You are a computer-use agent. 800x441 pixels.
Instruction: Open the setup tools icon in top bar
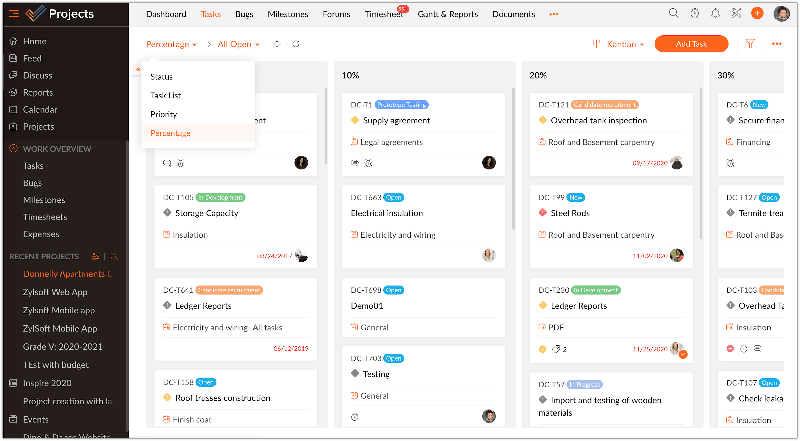coord(736,14)
